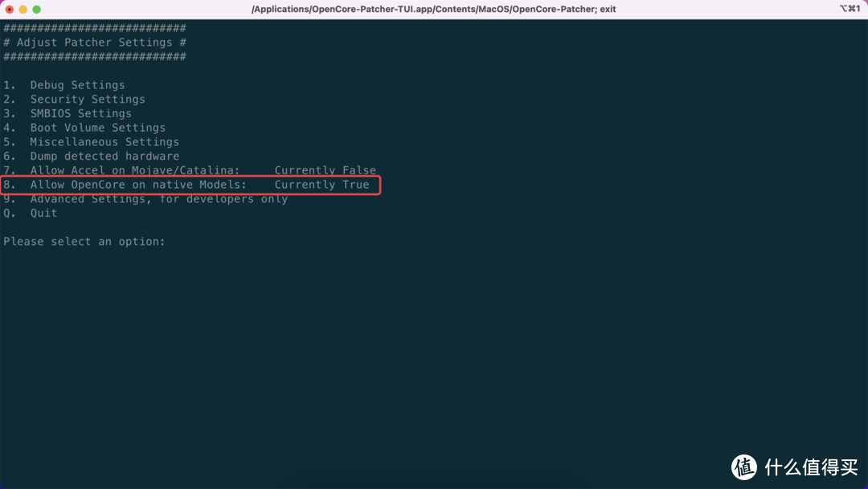Minimize the terminal with yellow button
The height and width of the screenshot is (489, 868).
coord(23,10)
